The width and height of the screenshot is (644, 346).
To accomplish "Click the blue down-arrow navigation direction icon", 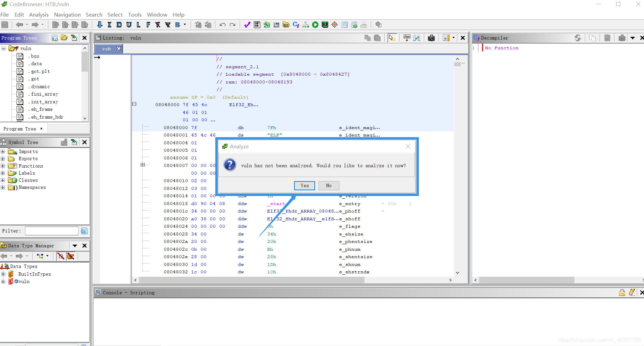I will click(x=100, y=25).
